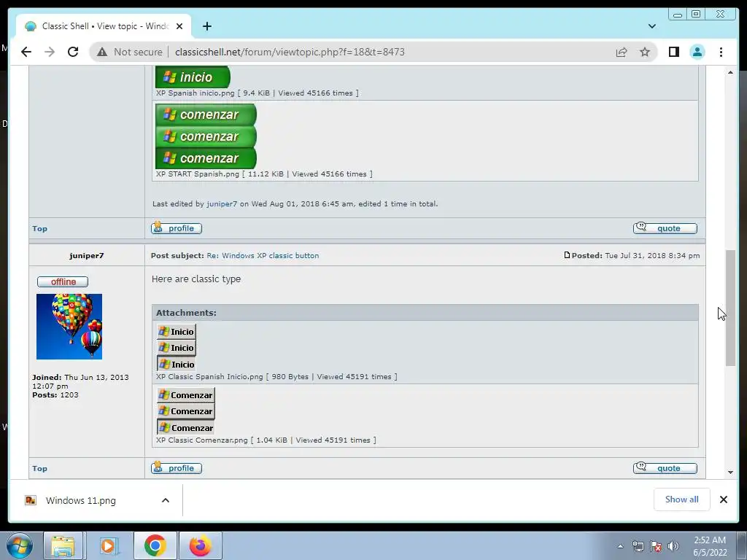Show hidden system tray icons
Screen dimensions: 747x560
click(620, 546)
